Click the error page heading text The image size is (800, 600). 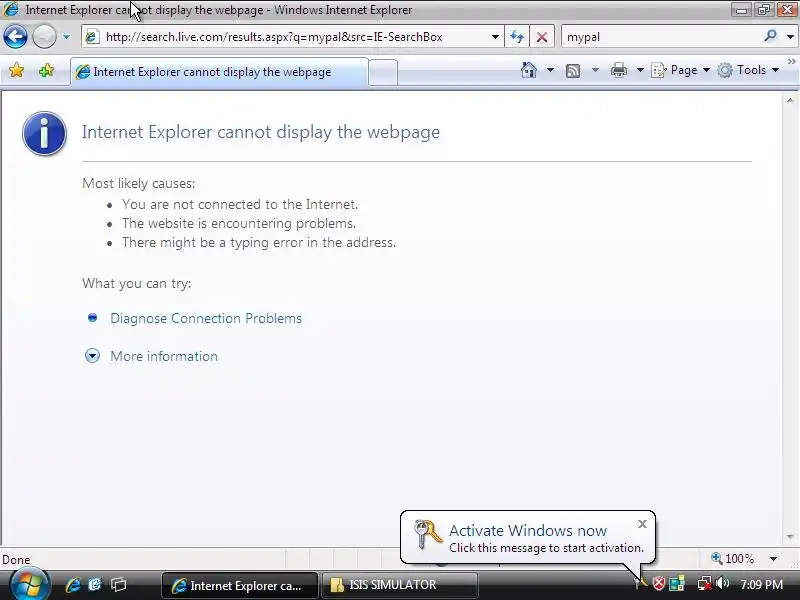[x=261, y=132]
